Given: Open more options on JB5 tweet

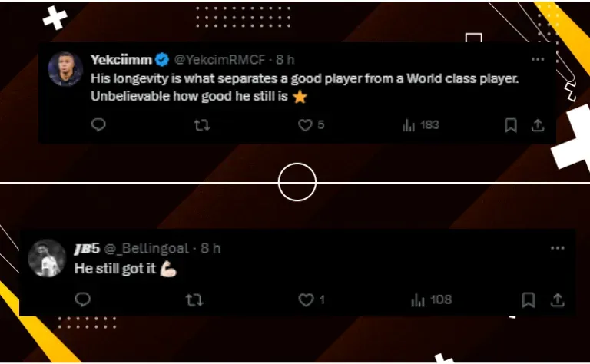Looking at the screenshot, I should point(557,248).
